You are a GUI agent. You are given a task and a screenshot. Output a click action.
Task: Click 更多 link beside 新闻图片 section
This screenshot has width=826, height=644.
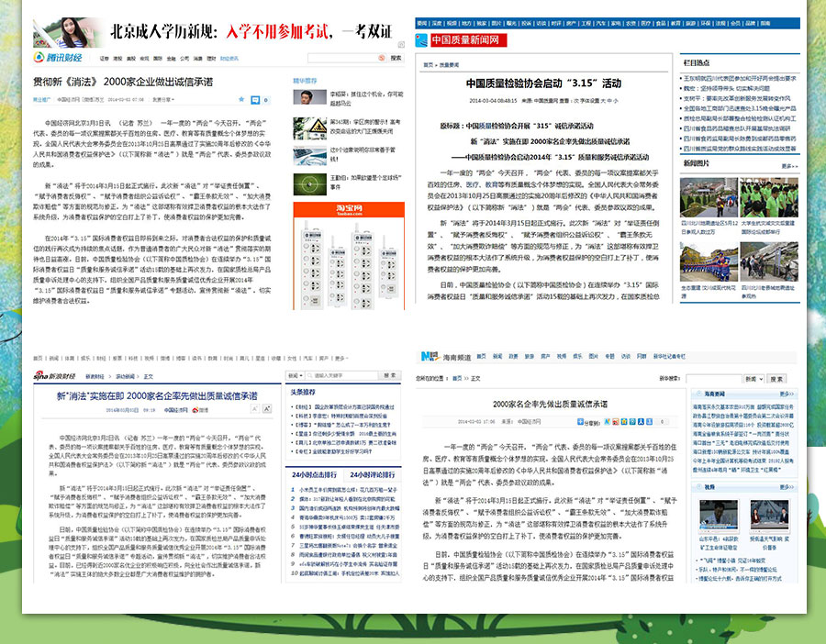click(788, 166)
